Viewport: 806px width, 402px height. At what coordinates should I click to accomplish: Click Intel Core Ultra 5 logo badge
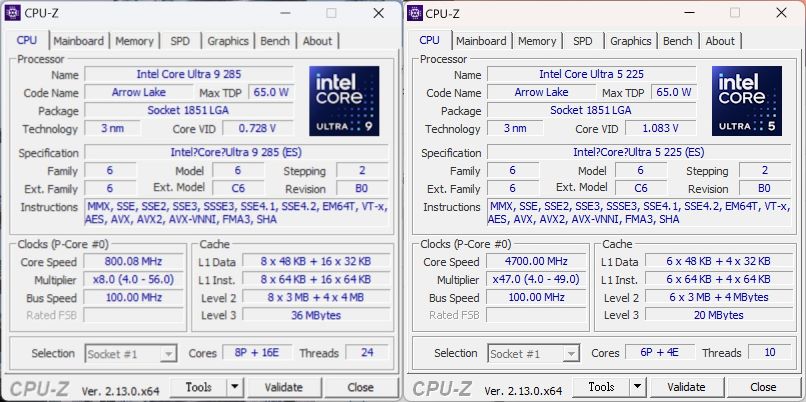point(746,101)
